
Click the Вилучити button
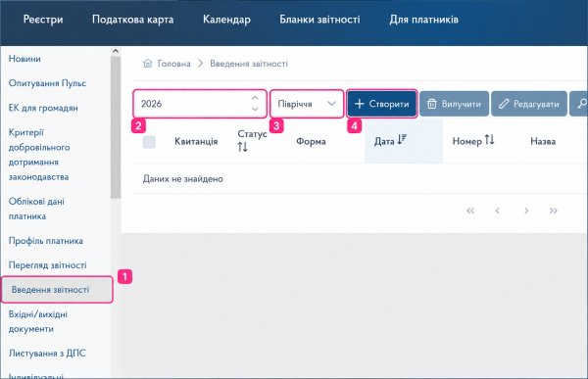(454, 104)
